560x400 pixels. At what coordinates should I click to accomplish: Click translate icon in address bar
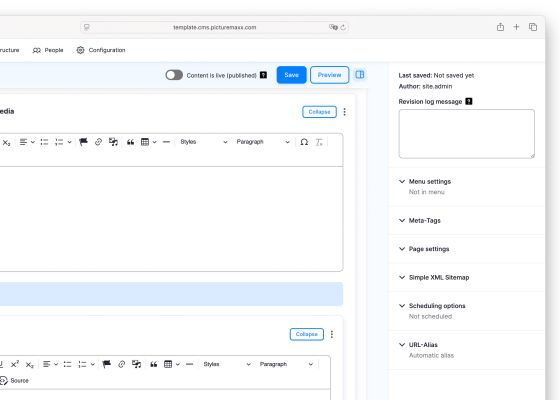[333, 27]
